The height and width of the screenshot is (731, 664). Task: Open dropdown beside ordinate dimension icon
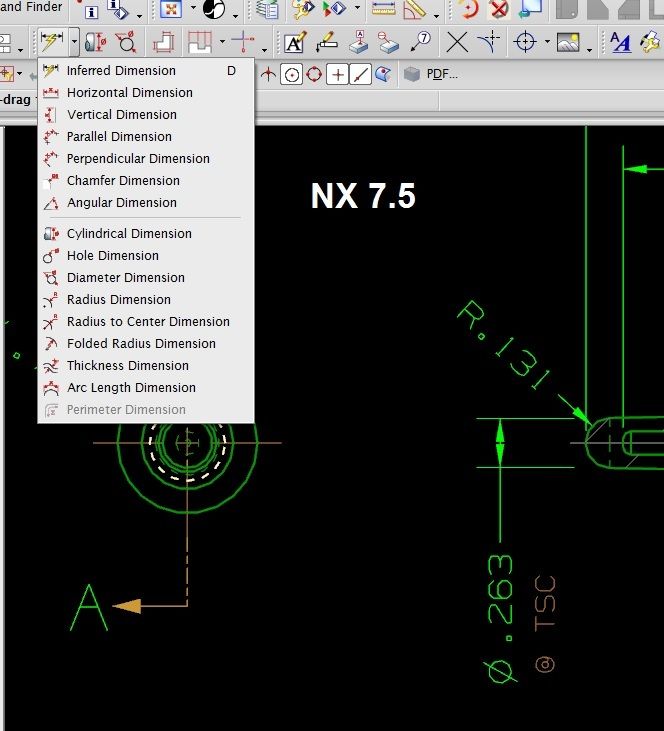(x=265, y=49)
